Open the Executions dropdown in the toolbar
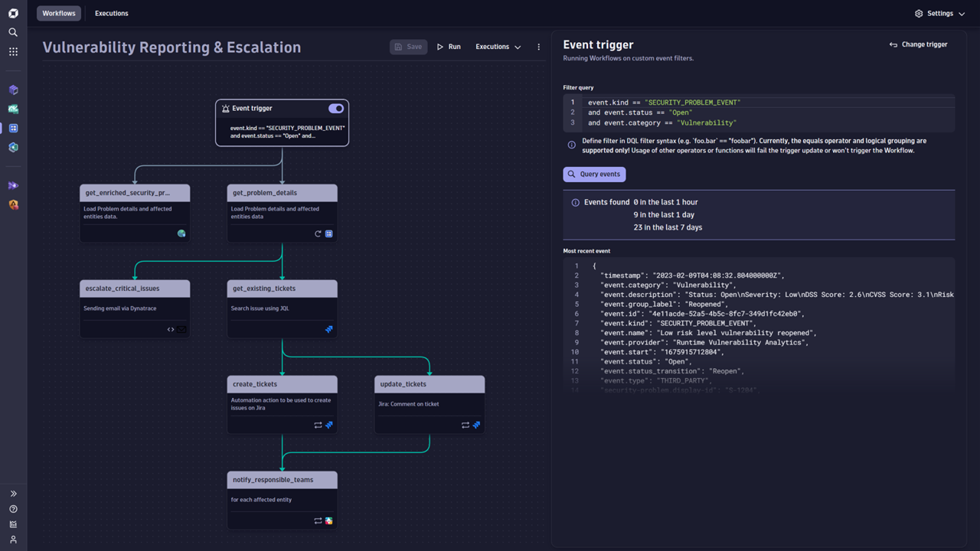Image resolution: width=980 pixels, height=551 pixels. [x=498, y=47]
